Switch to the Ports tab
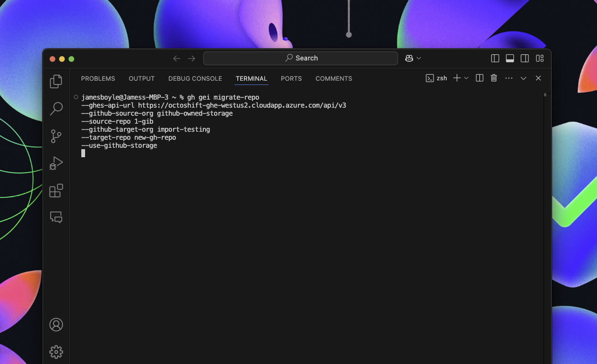The width and height of the screenshot is (597, 364). (291, 78)
